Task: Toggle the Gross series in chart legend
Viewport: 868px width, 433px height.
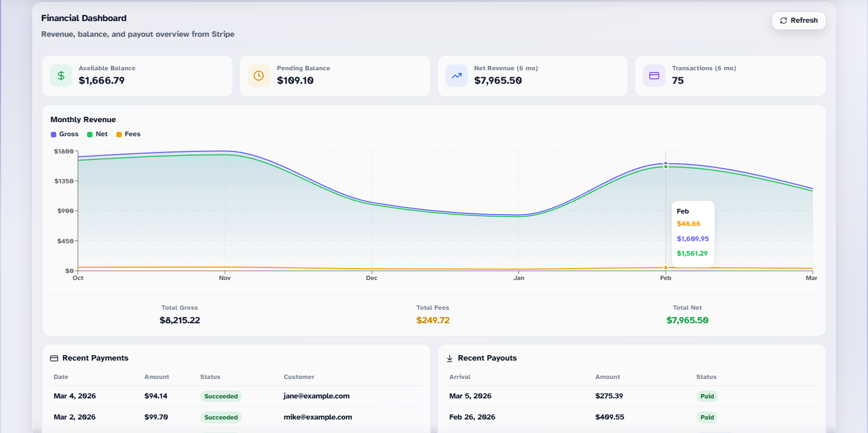Action: click(x=65, y=134)
